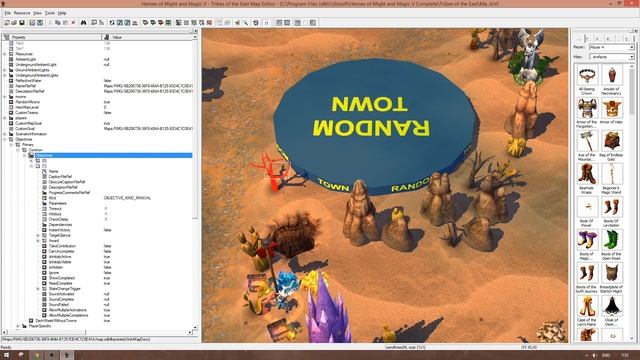Expand the ScenarioInformation node
This screenshot has height=360, width=640.
coord(5,134)
